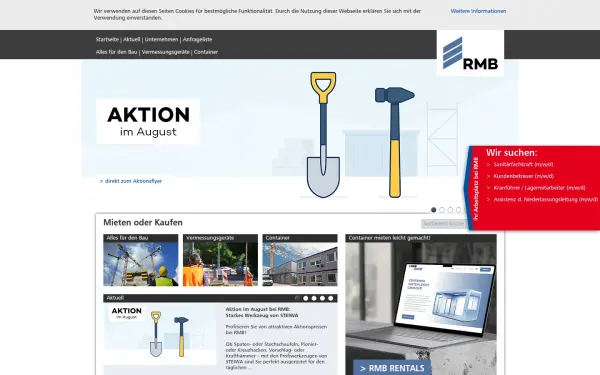Open the Sanitärfachkraft (m/w/d) job posting
Screen dimensions: 600x375
[523, 164]
